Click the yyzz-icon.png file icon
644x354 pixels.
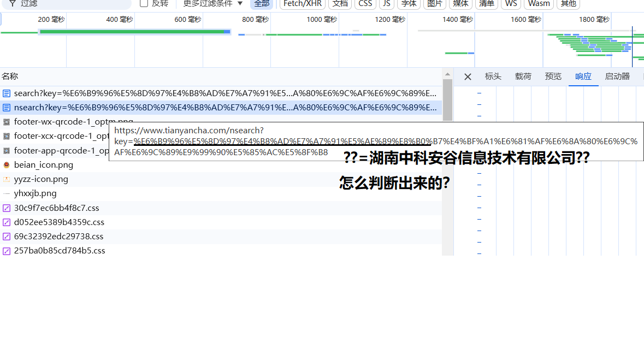click(x=7, y=179)
